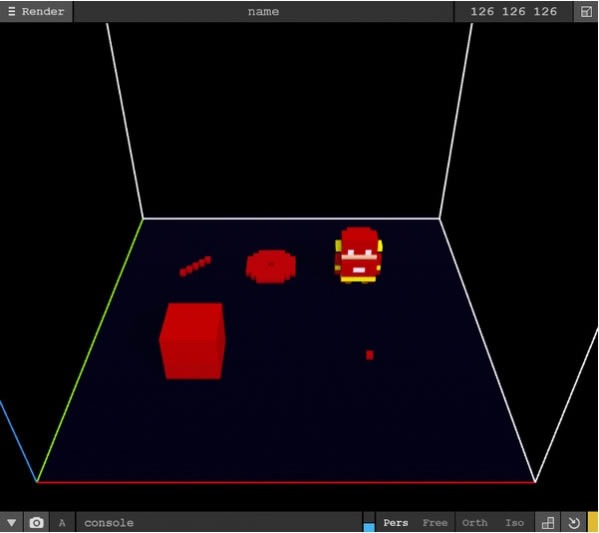
Task: Click the hamburger icon beside Render
Action: (11, 11)
